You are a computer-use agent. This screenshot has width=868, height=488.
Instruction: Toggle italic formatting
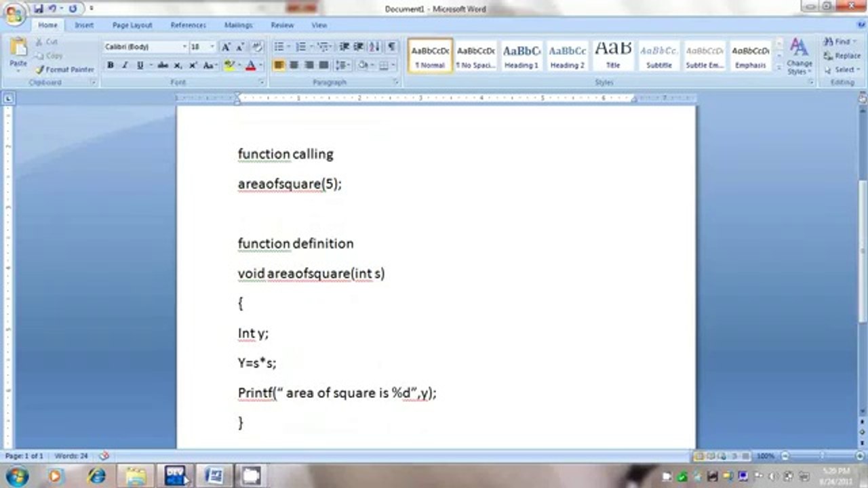click(x=125, y=65)
